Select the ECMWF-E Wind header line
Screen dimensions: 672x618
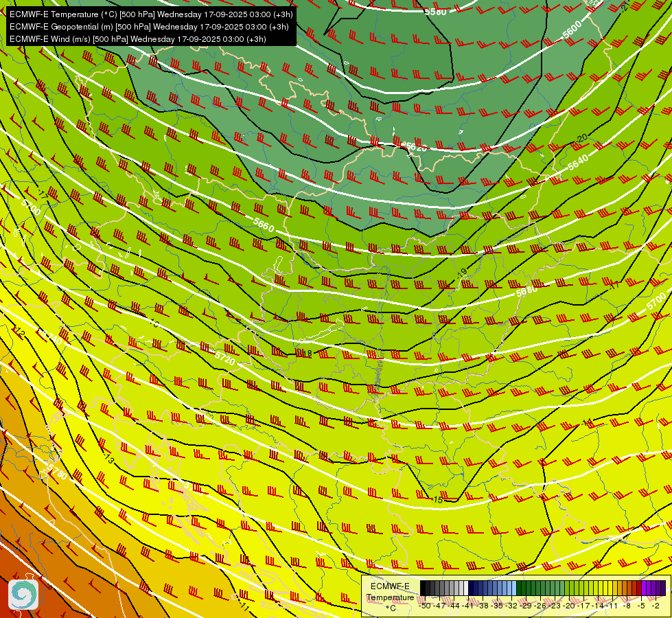point(138,39)
